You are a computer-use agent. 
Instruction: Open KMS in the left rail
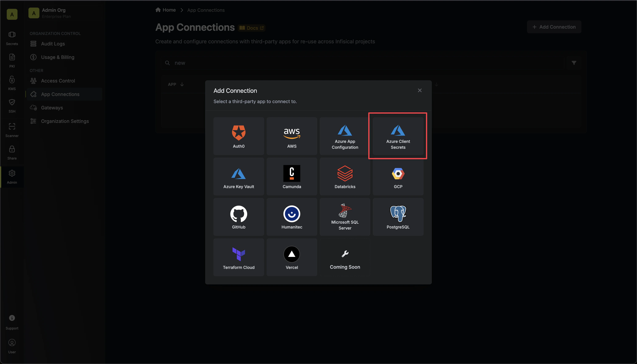point(12,83)
